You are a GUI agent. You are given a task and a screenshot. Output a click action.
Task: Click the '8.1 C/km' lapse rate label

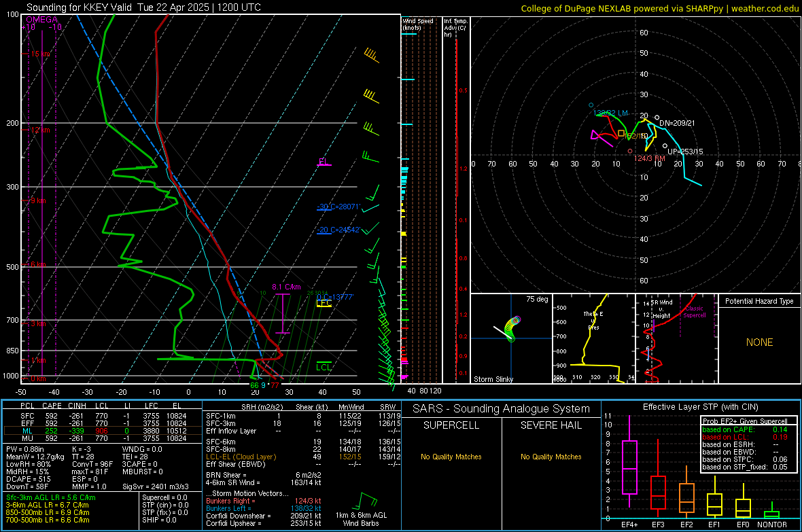286,287
